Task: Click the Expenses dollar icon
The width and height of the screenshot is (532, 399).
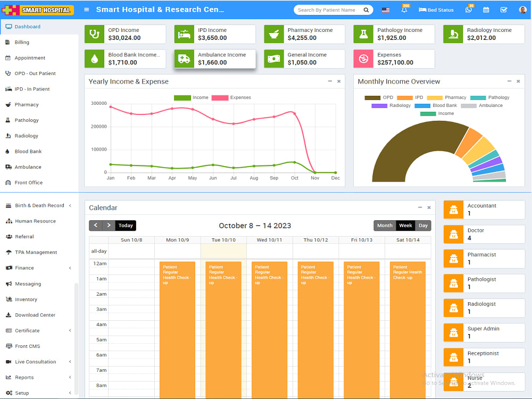Action: pos(363,59)
